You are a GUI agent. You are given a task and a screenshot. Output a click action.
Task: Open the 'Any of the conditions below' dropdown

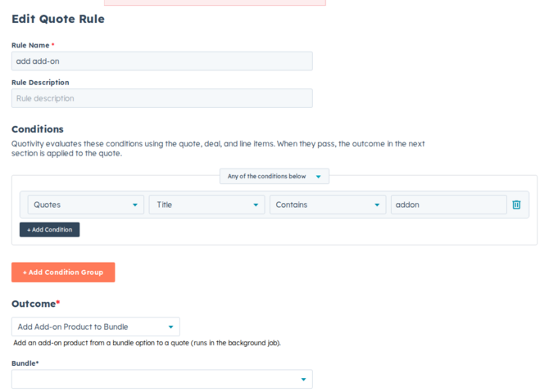tap(274, 176)
